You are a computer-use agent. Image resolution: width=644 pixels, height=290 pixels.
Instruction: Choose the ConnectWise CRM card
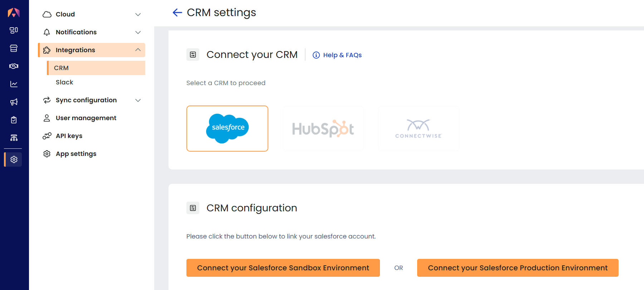pyautogui.click(x=419, y=129)
